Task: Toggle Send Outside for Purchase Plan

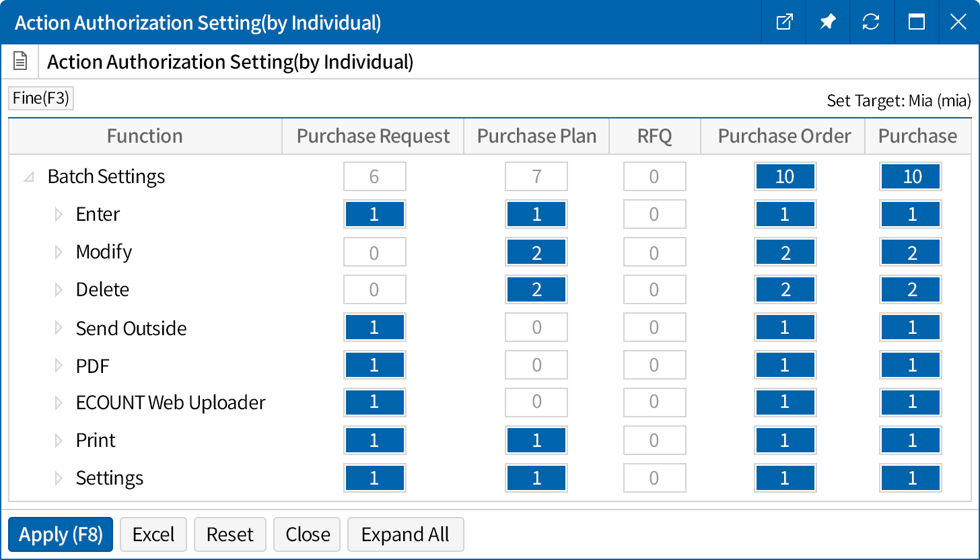Action: click(x=536, y=328)
